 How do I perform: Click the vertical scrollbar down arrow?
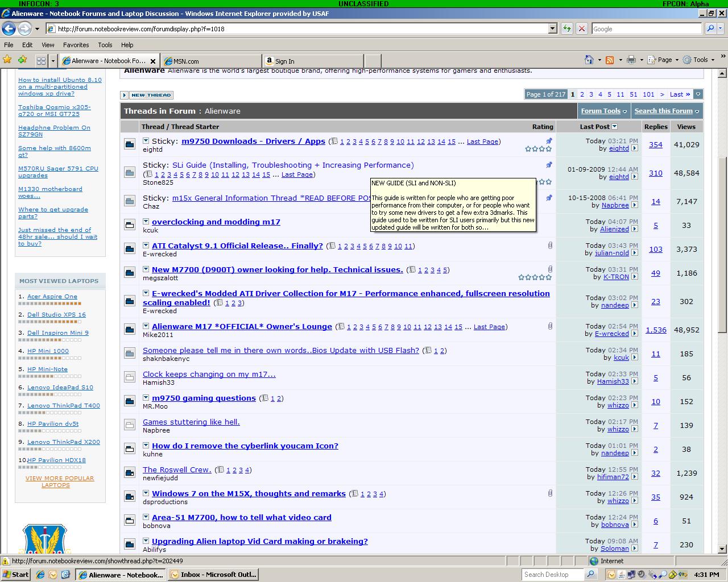tap(722, 549)
